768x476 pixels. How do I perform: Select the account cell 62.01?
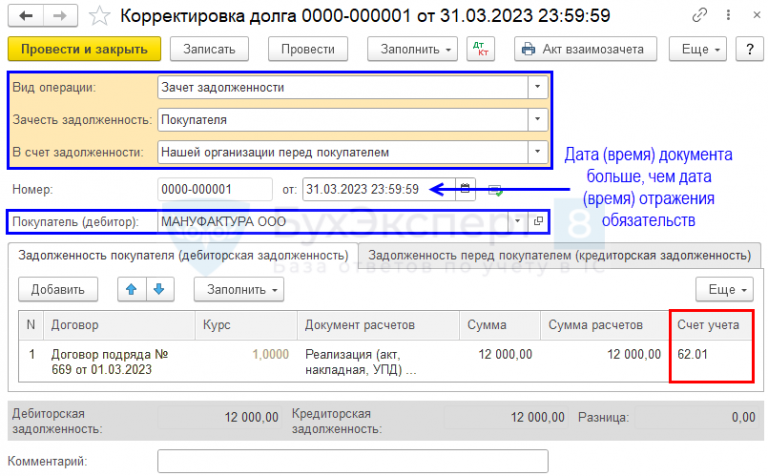(x=711, y=361)
